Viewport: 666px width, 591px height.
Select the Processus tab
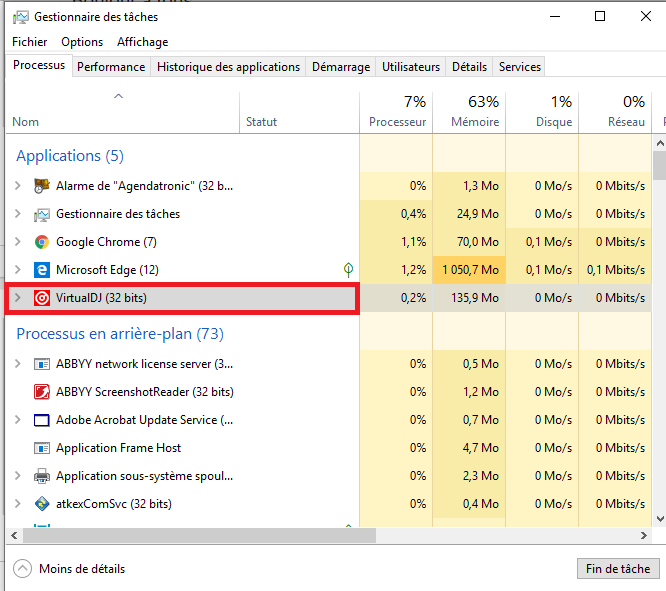pos(39,65)
